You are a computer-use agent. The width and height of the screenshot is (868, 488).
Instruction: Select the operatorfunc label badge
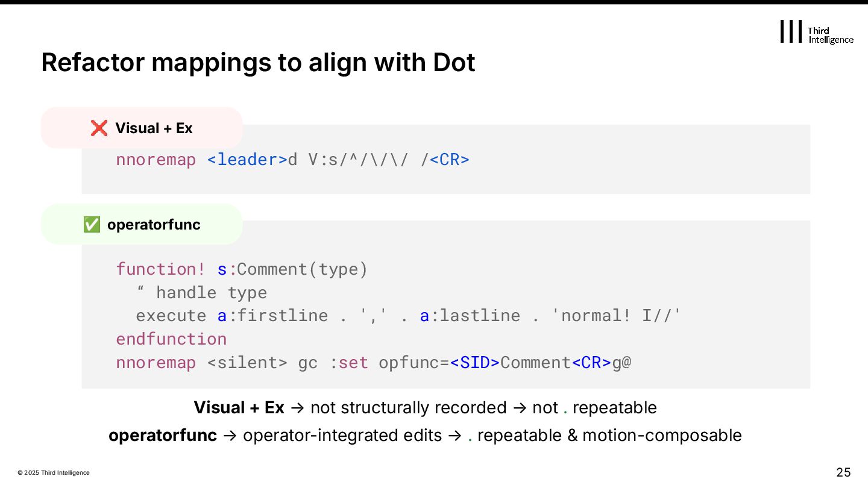pyautogui.click(x=142, y=225)
